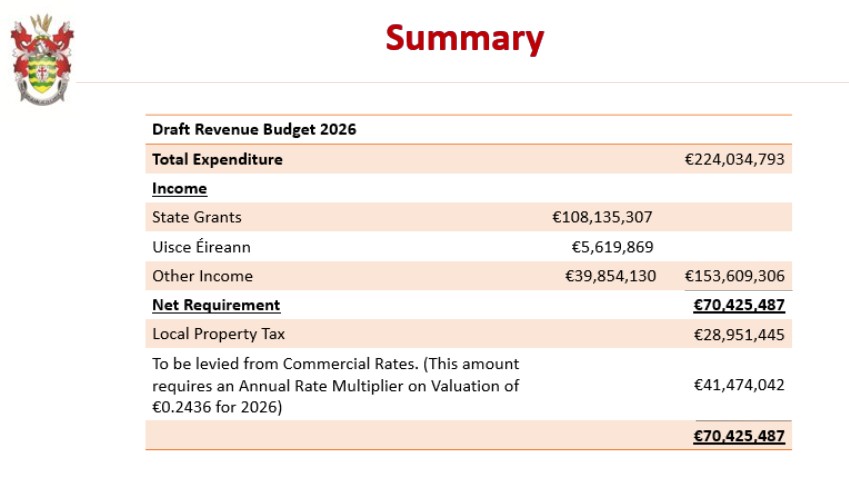Click the final €70,425,487 total in bottom row

click(738, 436)
